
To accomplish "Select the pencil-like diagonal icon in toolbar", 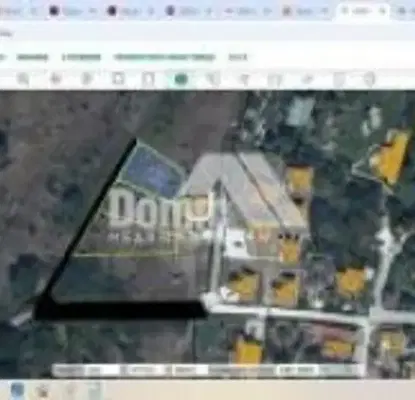I will tap(308, 79).
